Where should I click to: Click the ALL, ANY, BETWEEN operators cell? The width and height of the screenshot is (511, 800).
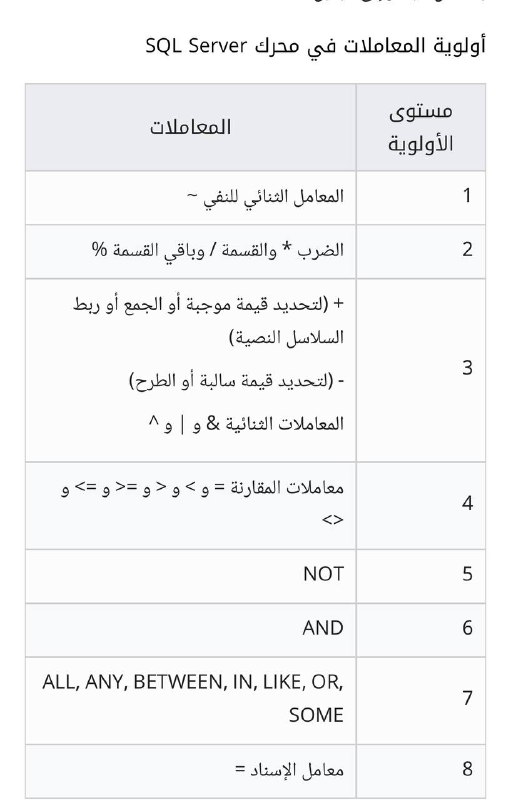[190, 701]
